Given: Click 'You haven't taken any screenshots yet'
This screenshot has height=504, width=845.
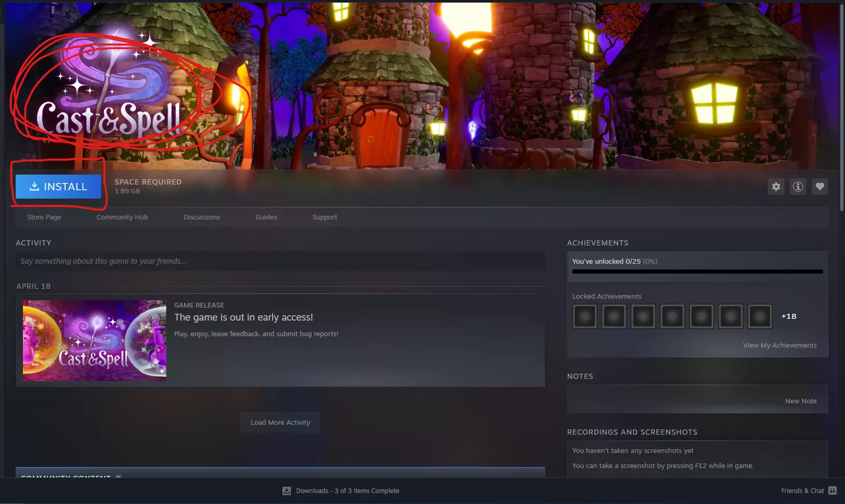Looking at the screenshot, I should 633,451.
